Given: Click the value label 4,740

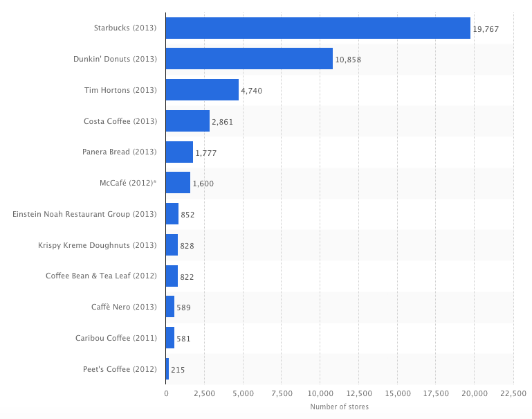Looking at the screenshot, I should pos(251,91).
